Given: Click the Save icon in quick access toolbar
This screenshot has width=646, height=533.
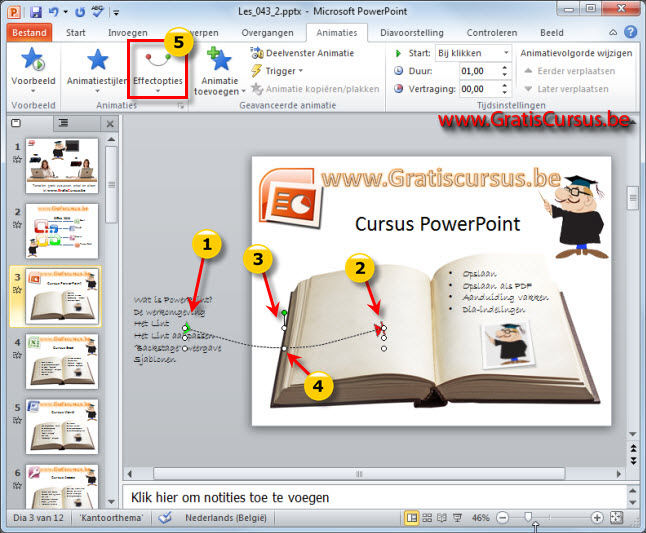Looking at the screenshot, I should coord(36,12).
